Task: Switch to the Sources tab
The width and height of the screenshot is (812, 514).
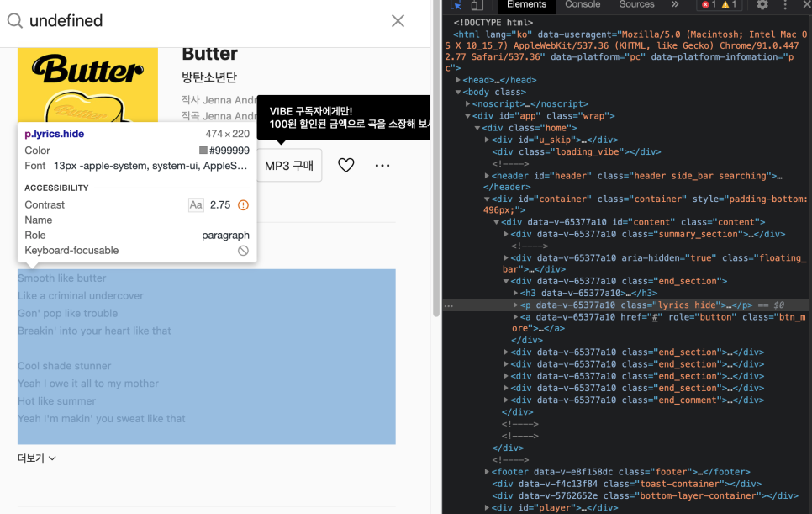Action: click(636, 5)
